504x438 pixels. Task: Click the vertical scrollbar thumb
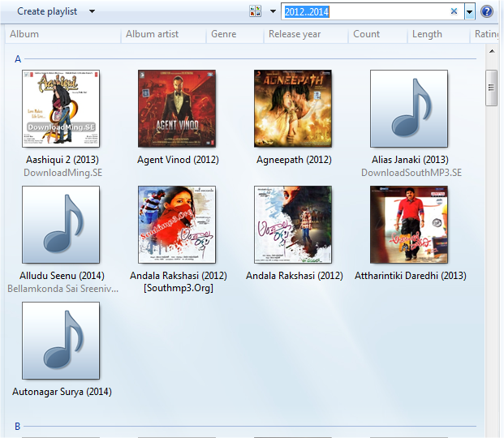[x=492, y=88]
